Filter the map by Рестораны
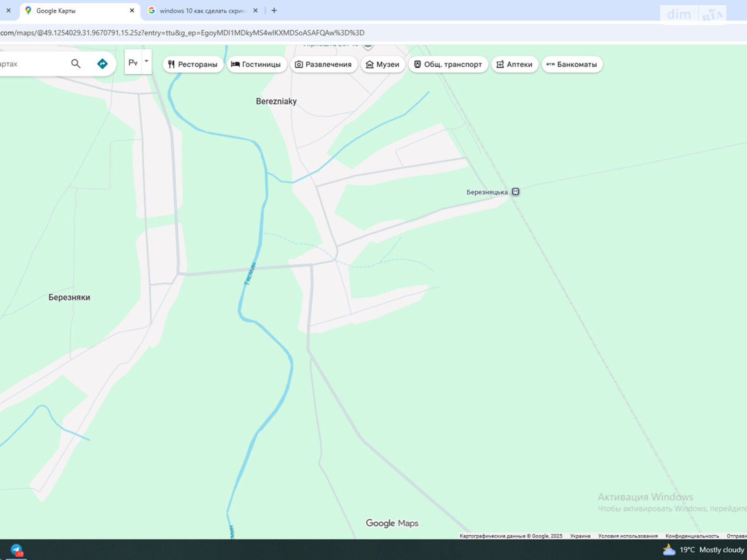The width and height of the screenshot is (747, 560). (193, 64)
